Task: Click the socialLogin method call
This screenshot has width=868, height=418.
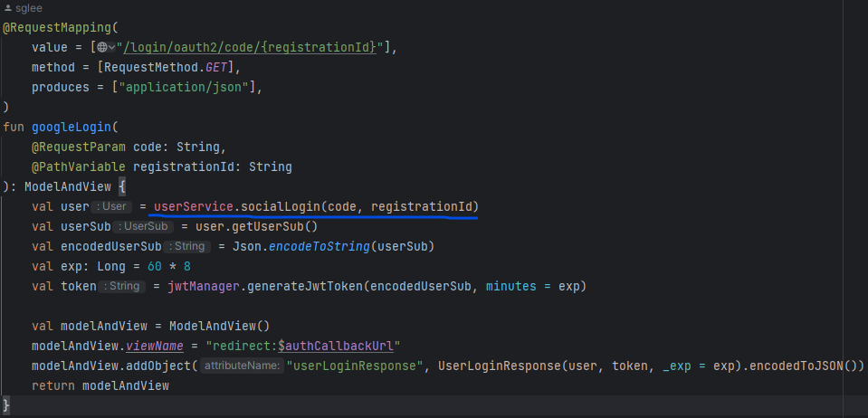Action: point(281,206)
